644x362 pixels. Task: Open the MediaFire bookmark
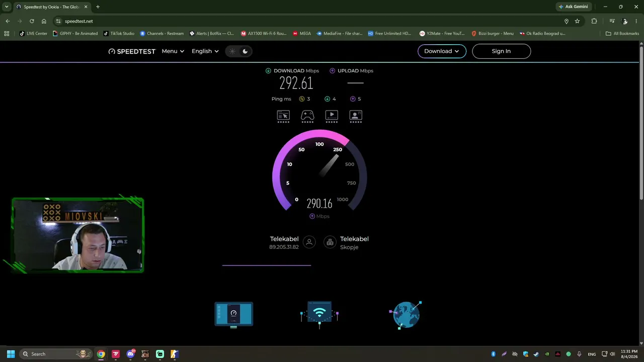point(340,34)
